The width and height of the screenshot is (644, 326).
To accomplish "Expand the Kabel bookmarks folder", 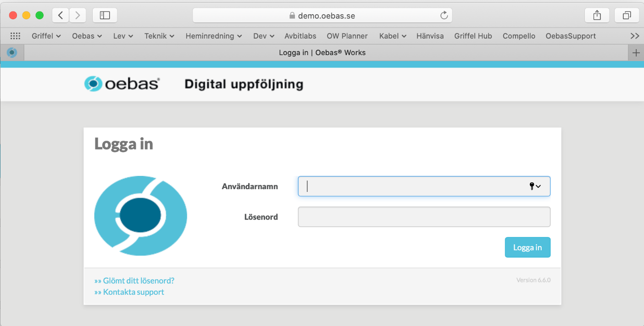I will [393, 36].
